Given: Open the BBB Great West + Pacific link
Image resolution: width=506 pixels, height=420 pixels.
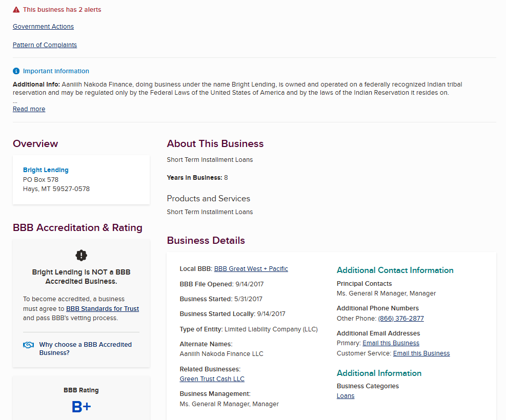Looking at the screenshot, I should [251, 269].
